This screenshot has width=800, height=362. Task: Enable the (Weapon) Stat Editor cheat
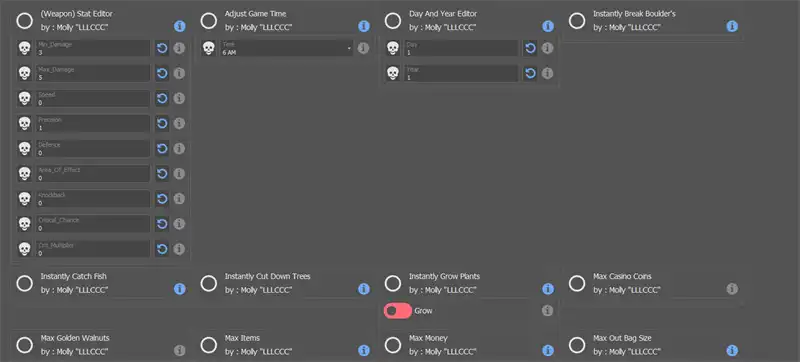(x=24, y=21)
